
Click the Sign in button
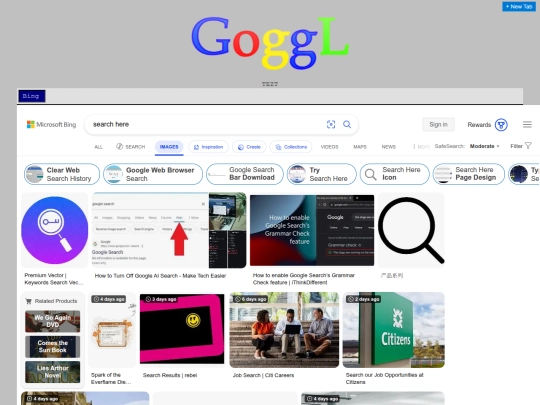pyautogui.click(x=438, y=124)
